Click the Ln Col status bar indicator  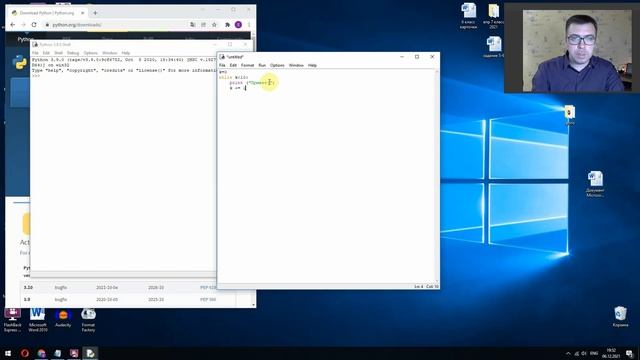click(426, 287)
